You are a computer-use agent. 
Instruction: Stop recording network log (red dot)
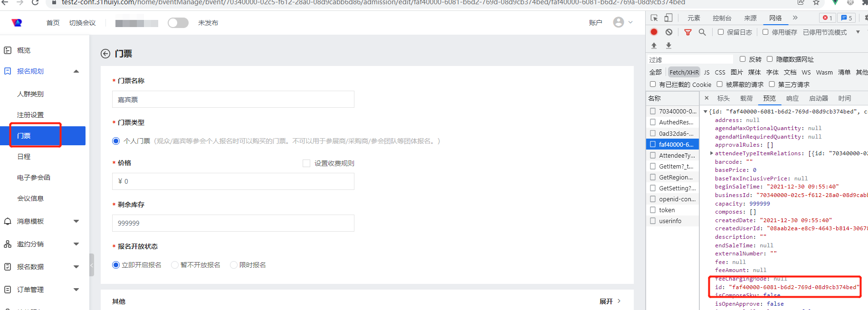pos(654,32)
